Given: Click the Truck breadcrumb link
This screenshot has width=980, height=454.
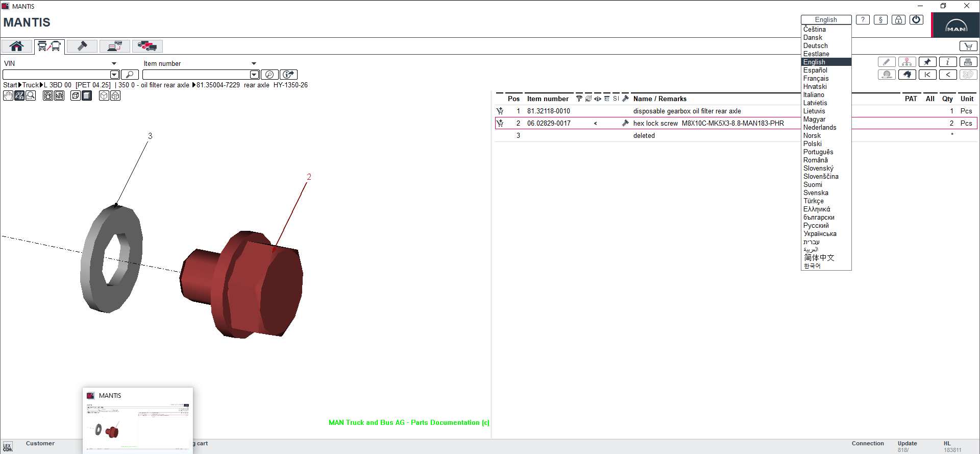Looking at the screenshot, I should (x=31, y=85).
